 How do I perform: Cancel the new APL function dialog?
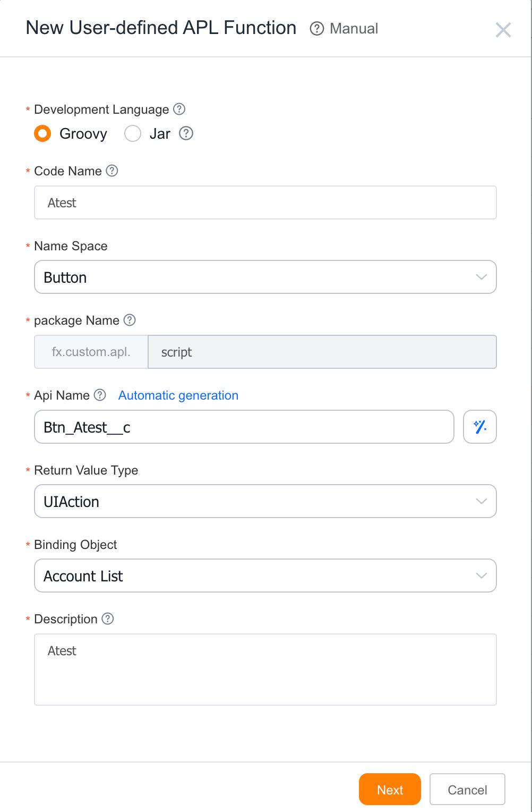(467, 790)
